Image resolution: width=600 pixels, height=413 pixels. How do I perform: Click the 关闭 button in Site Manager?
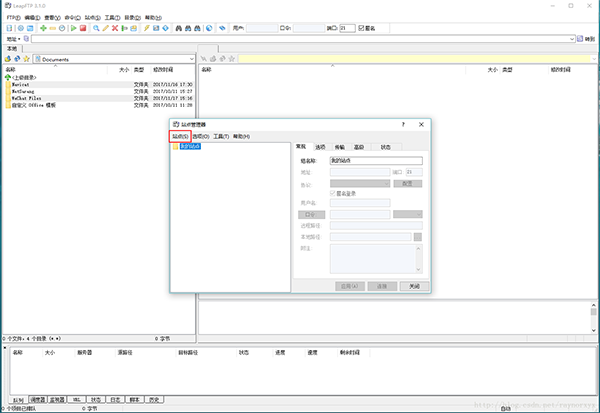[x=408, y=285]
